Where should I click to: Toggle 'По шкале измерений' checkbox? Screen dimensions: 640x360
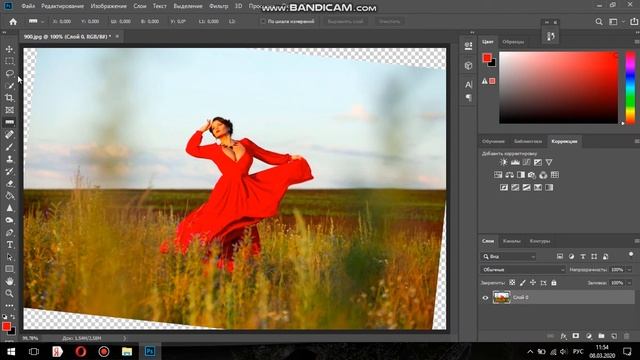[x=263, y=21]
